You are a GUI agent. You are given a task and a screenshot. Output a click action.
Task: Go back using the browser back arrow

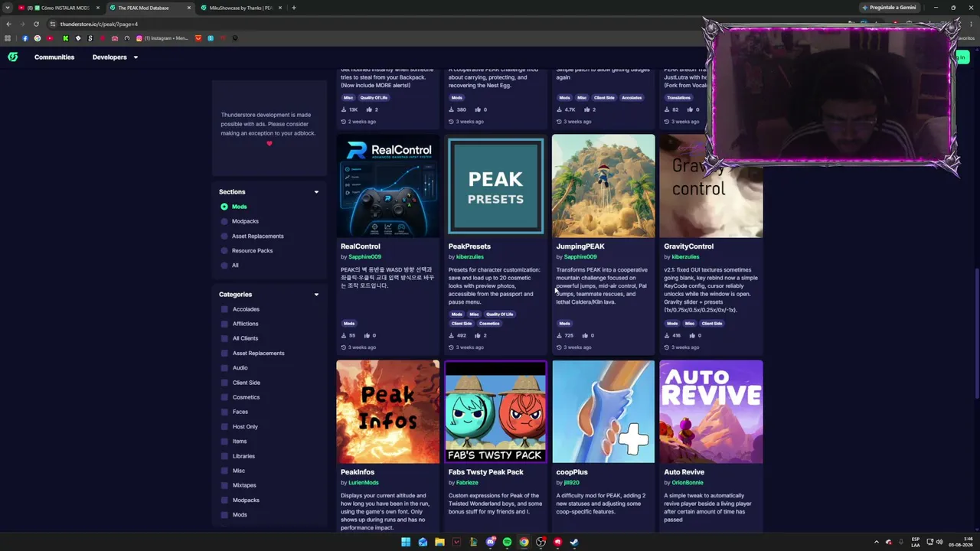point(8,24)
